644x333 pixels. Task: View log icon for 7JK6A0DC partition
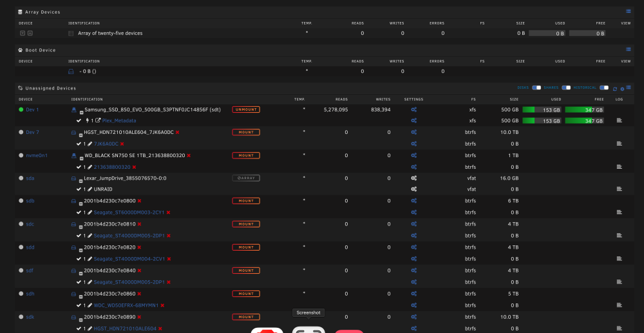pyautogui.click(x=620, y=144)
